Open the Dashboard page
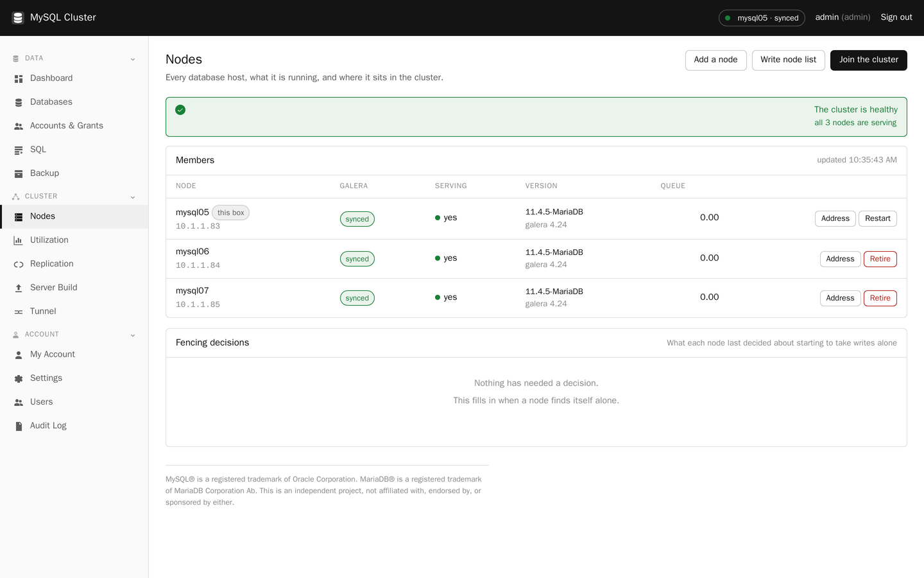Screen dimensions: 924x578 click(74, 78)
